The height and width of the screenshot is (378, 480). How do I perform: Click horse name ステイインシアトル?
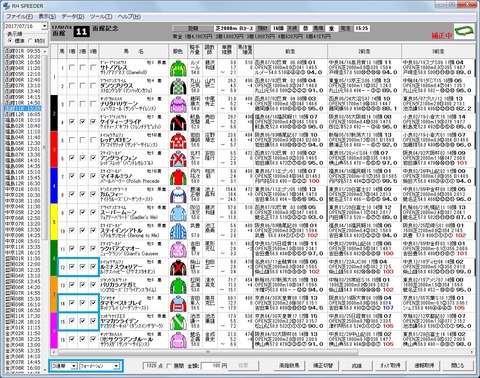pyautogui.click(x=122, y=230)
